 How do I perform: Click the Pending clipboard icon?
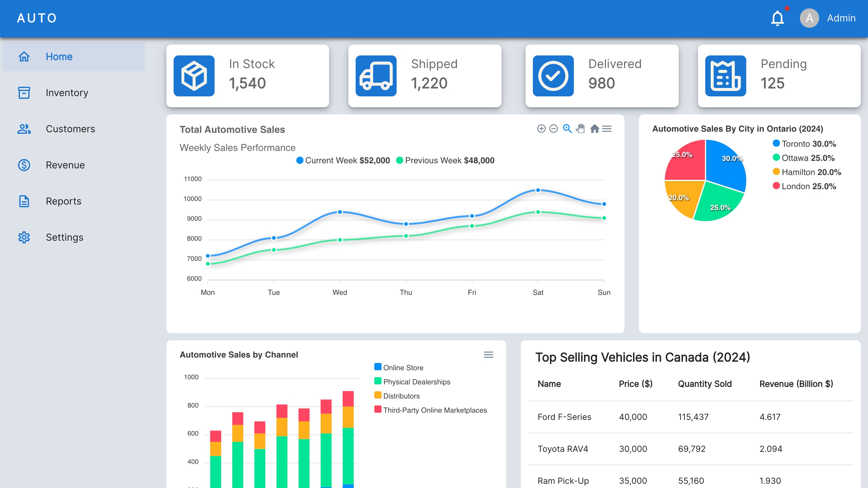pos(726,76)
